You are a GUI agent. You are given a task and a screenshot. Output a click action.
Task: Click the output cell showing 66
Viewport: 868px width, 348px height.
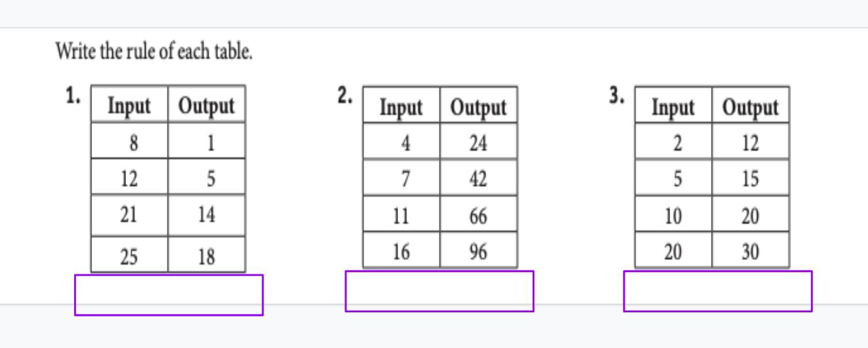[479, 214]
